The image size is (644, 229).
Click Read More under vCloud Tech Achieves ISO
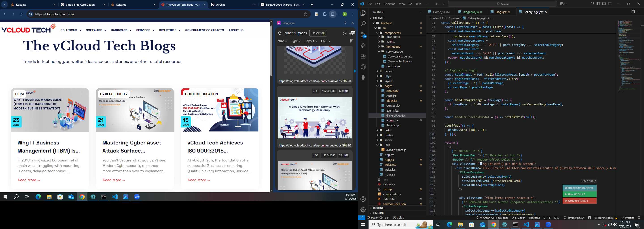pyautogui.click(x=199, y=180)
